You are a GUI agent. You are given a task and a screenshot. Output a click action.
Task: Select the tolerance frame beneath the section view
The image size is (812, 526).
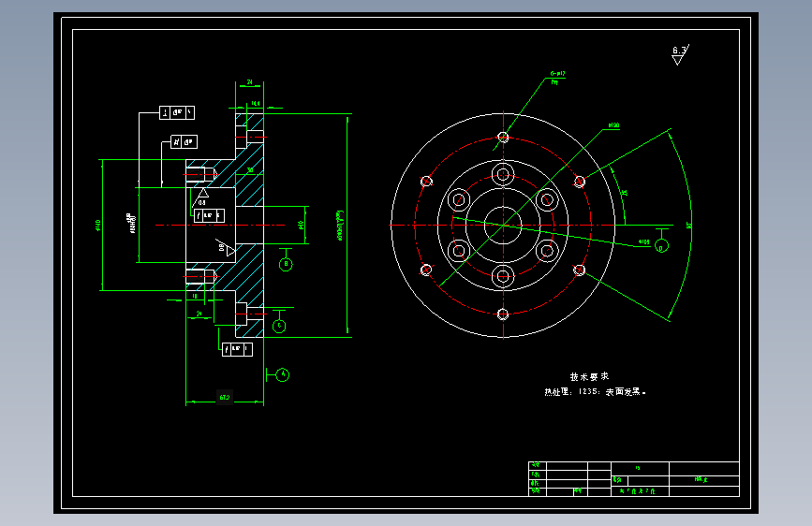coord(237,349)
